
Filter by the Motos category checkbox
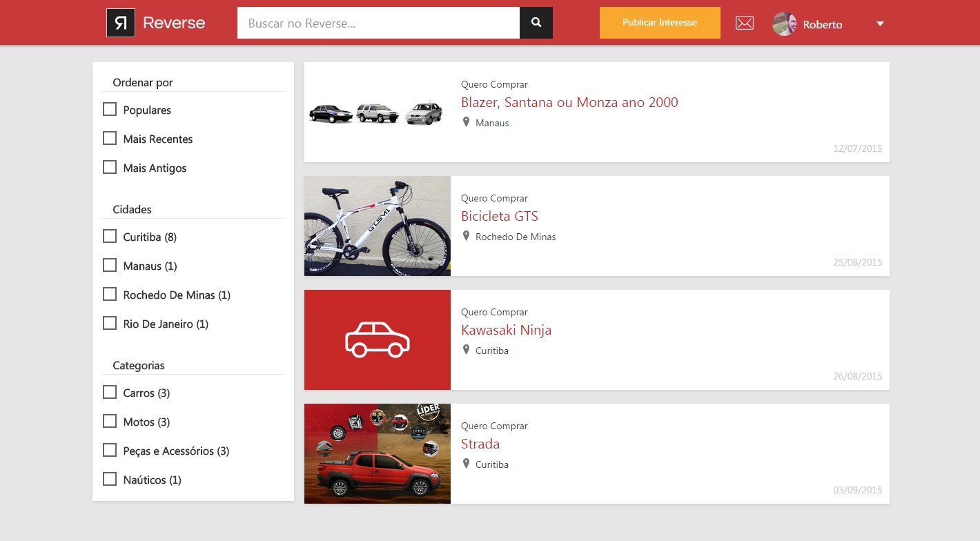110,422
